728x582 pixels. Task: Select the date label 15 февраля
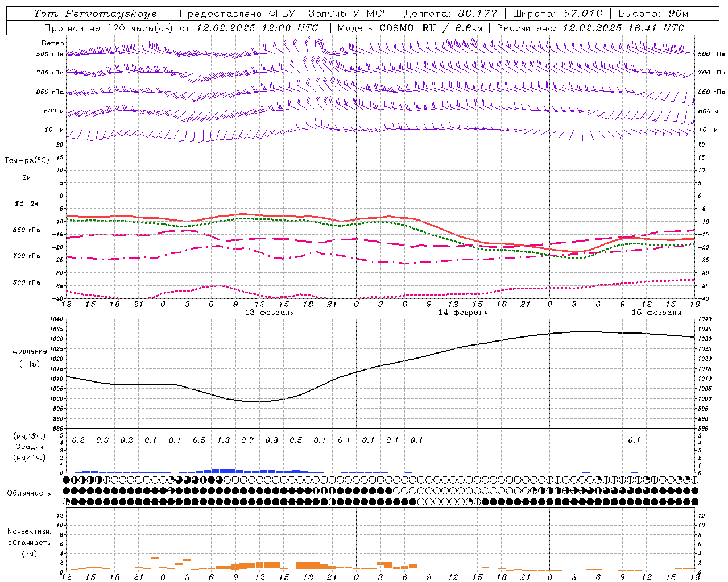click(656, 313)
